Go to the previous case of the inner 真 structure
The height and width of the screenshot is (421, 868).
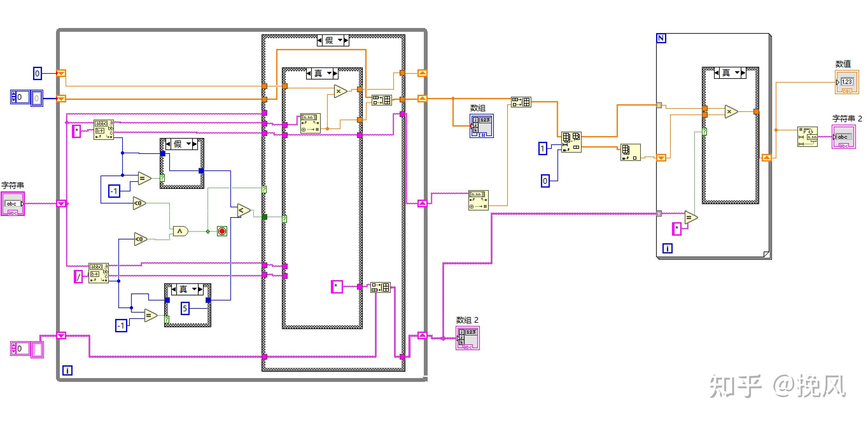tap(309, 73)
